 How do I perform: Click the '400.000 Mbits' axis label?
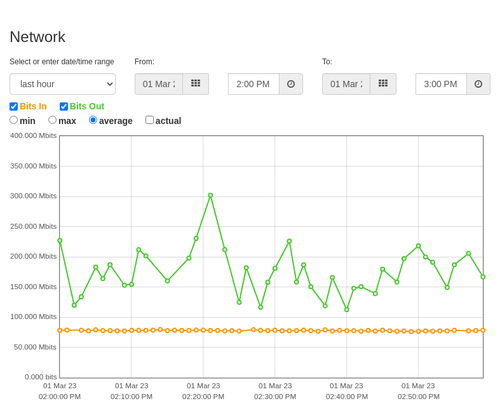[x=33, y=136]
